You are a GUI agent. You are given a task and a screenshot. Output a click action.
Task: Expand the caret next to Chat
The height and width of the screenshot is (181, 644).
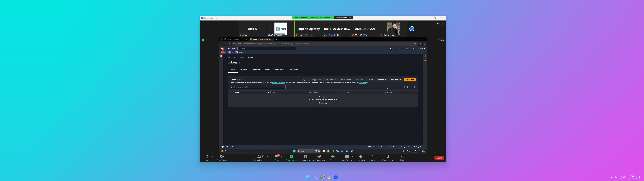pos(282,156)
